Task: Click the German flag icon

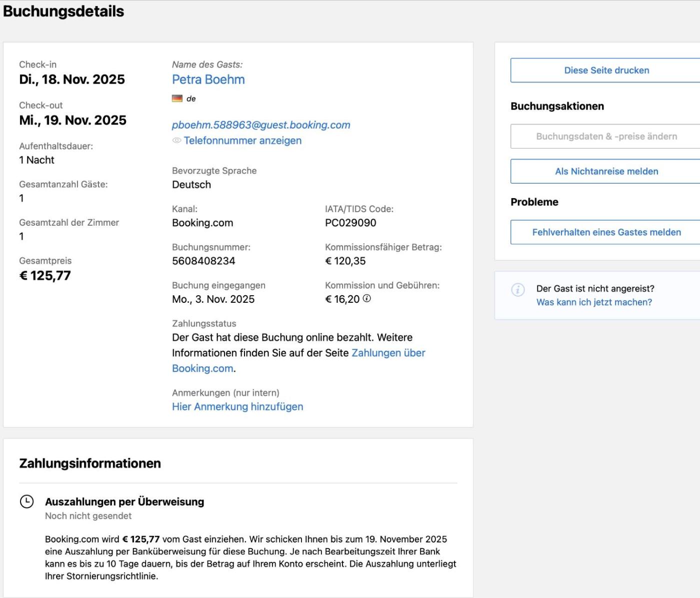Action: point(177,99)
